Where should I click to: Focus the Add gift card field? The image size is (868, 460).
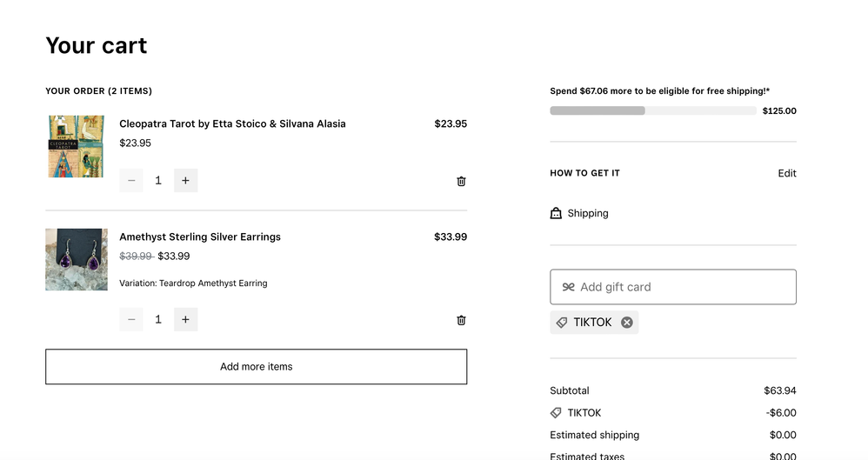click(x=683, y=287)
